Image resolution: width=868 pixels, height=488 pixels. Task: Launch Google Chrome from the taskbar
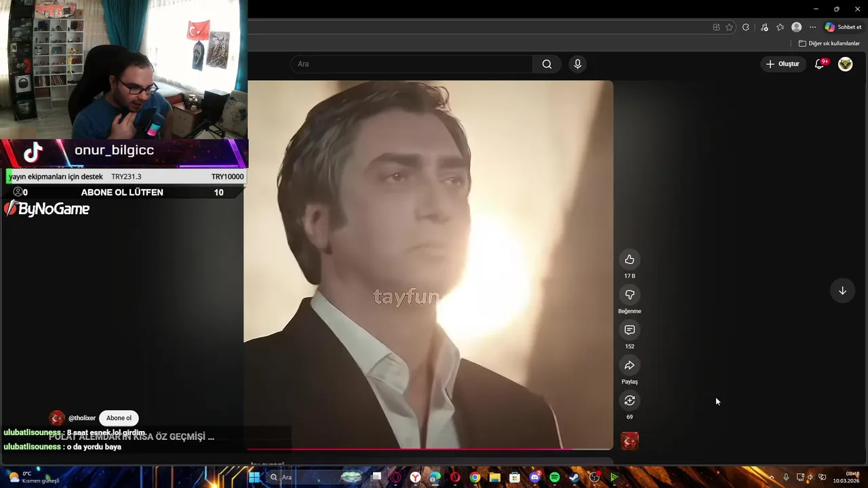coord(475,477)
